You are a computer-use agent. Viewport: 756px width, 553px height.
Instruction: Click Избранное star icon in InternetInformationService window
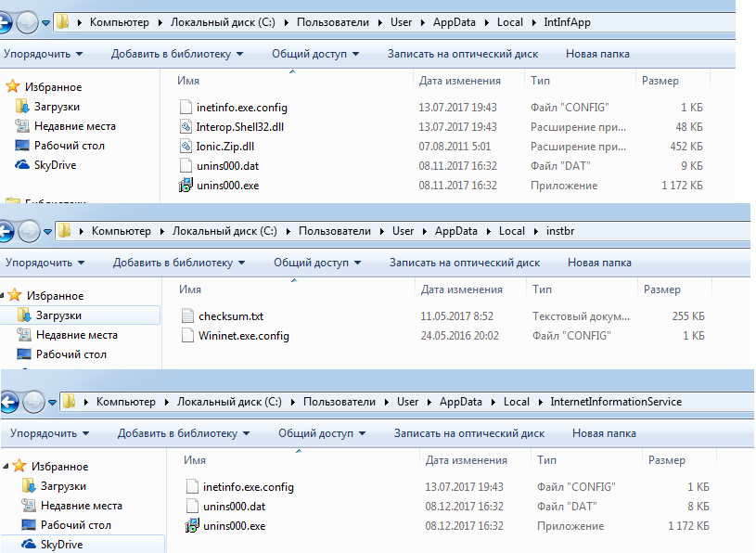pyautogui.click(x=19, y=466)
